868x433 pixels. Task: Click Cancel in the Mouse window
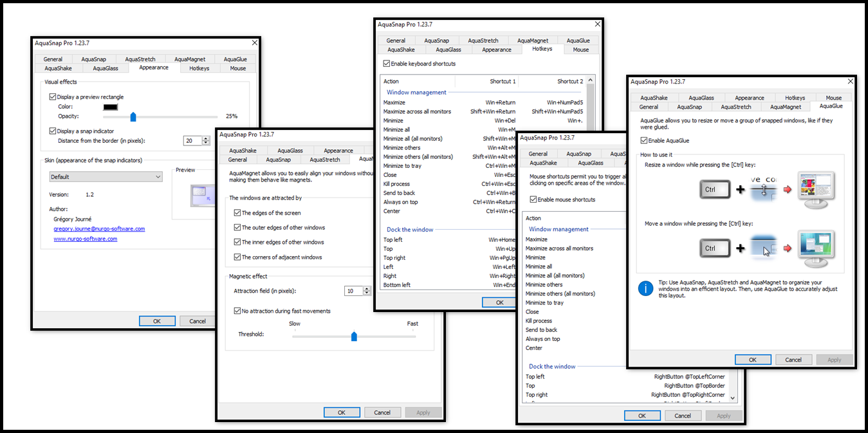coord(683,416)
